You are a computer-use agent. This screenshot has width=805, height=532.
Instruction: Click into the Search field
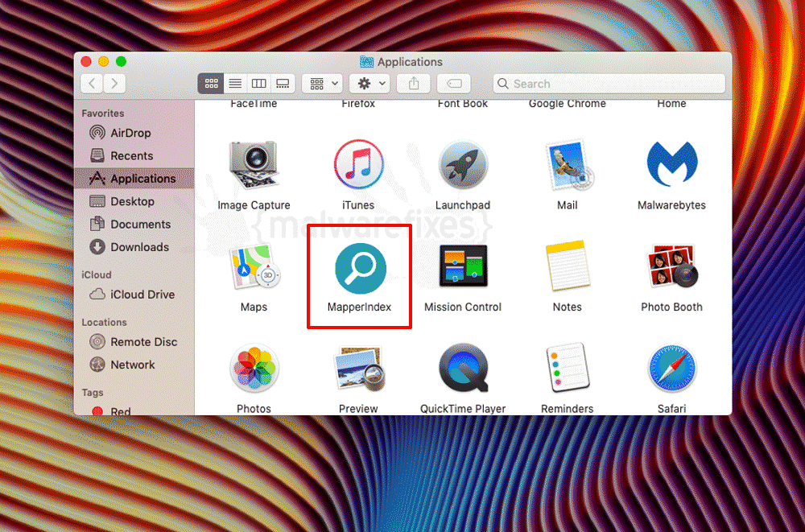609,84
